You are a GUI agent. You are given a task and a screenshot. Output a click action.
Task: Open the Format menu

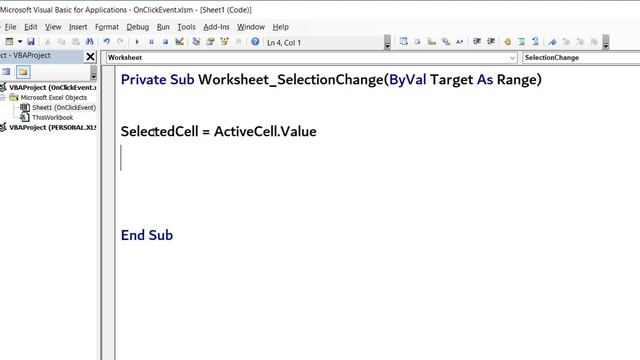[107, 27]
